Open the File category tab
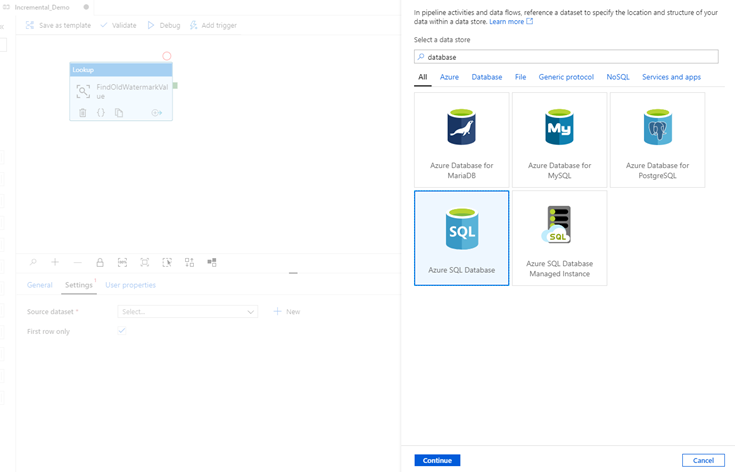 (520, 77)
